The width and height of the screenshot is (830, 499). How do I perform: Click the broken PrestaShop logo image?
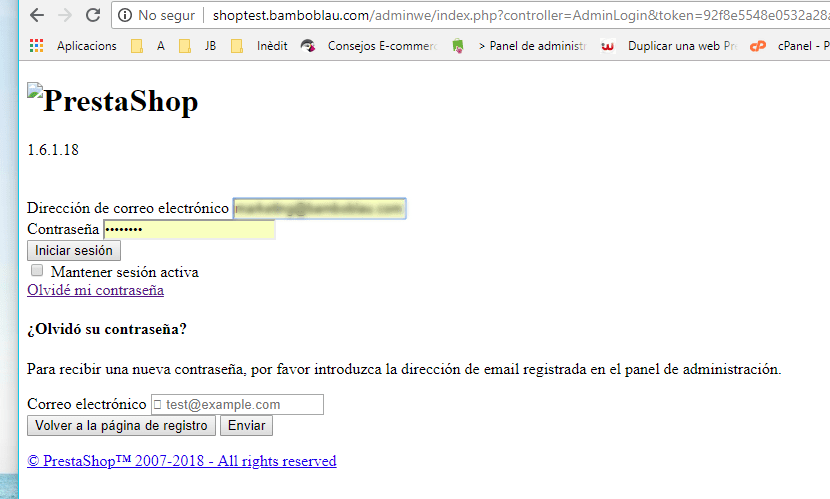coord(35,90)
